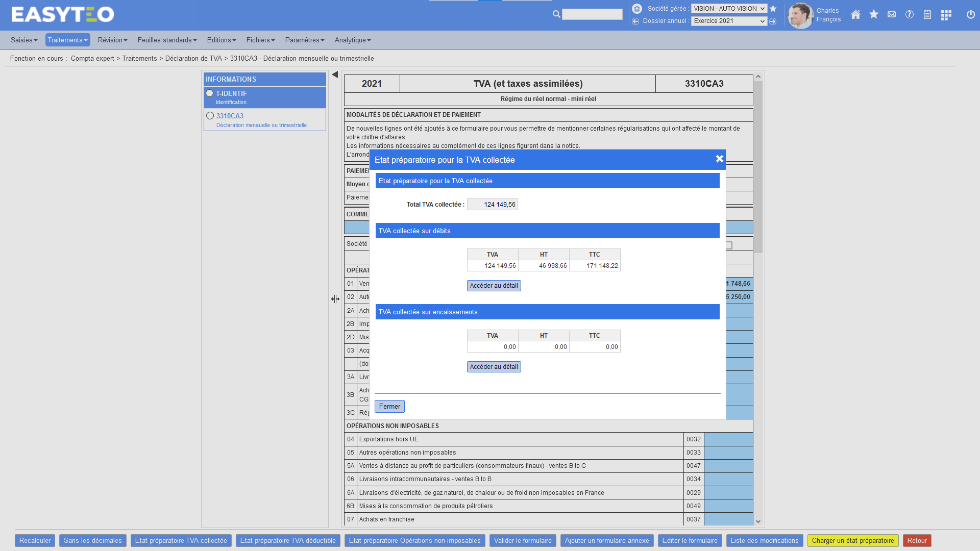Click the help question mark icon
The height and width of the screenshot is (551, 980).
[x=910, y=15]
